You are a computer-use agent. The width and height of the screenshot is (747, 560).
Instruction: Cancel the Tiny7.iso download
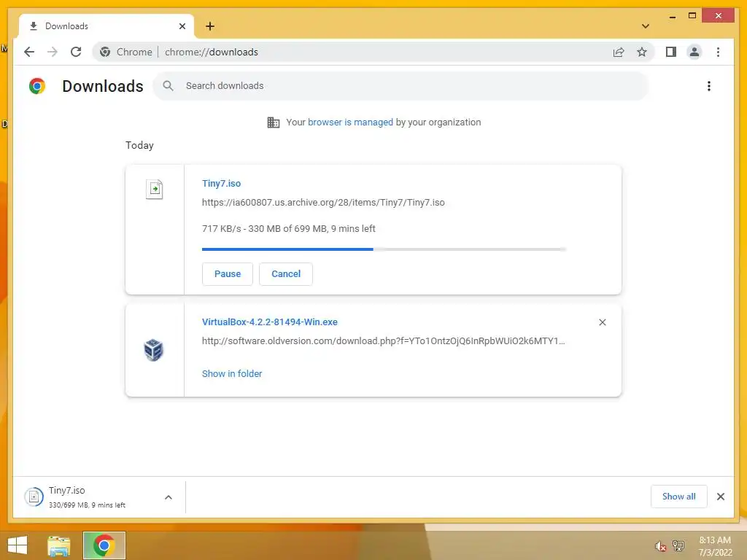286,274
